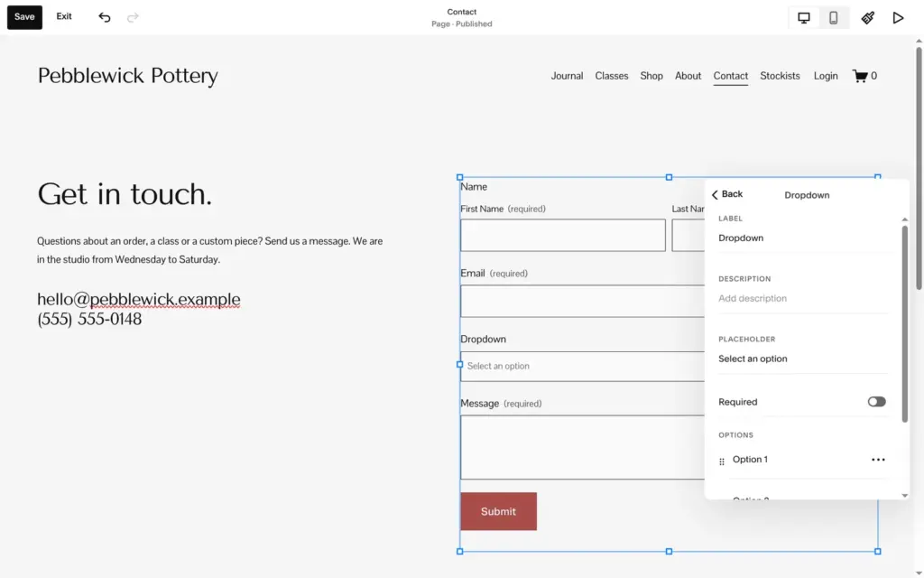Open Classes navigation item
Image resolution: width=924 pixels, height=578 pixels.
coord(612,76)
